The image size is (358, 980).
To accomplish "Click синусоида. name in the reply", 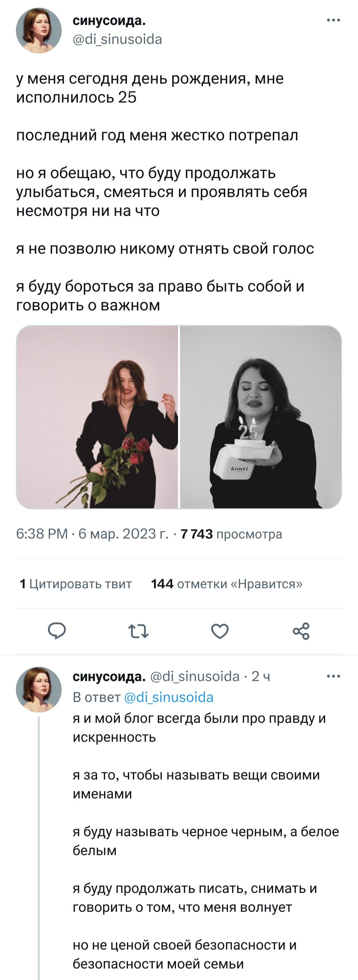I will [x=109, y=676].
